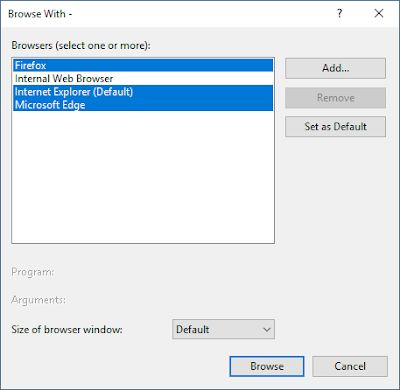Click the Add... button
The image size is (400, 390).
click(335, 68)
